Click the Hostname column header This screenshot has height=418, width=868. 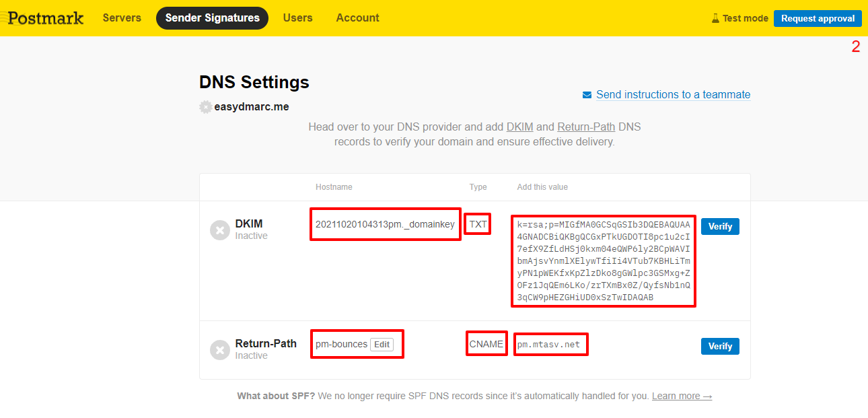click(334, 187)
